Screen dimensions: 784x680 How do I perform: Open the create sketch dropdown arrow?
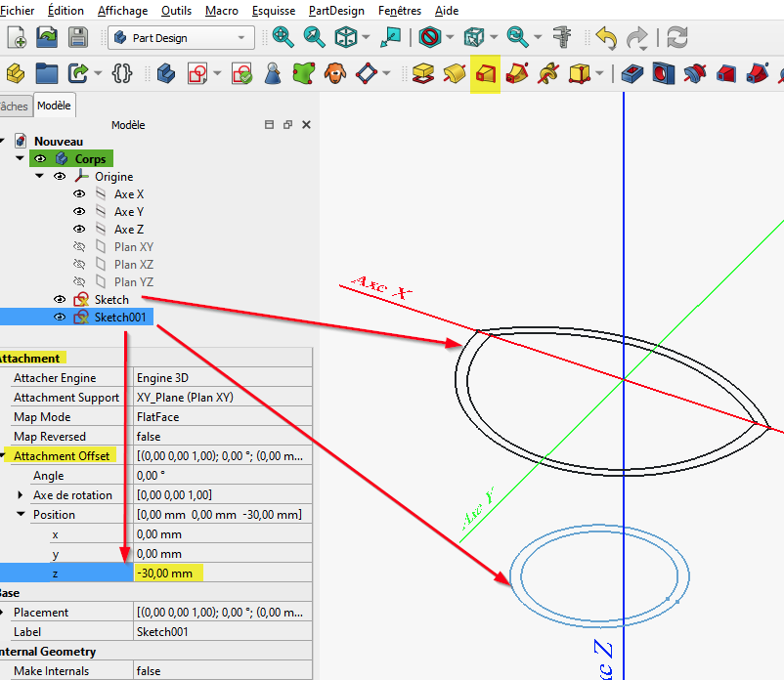[217, 74]
